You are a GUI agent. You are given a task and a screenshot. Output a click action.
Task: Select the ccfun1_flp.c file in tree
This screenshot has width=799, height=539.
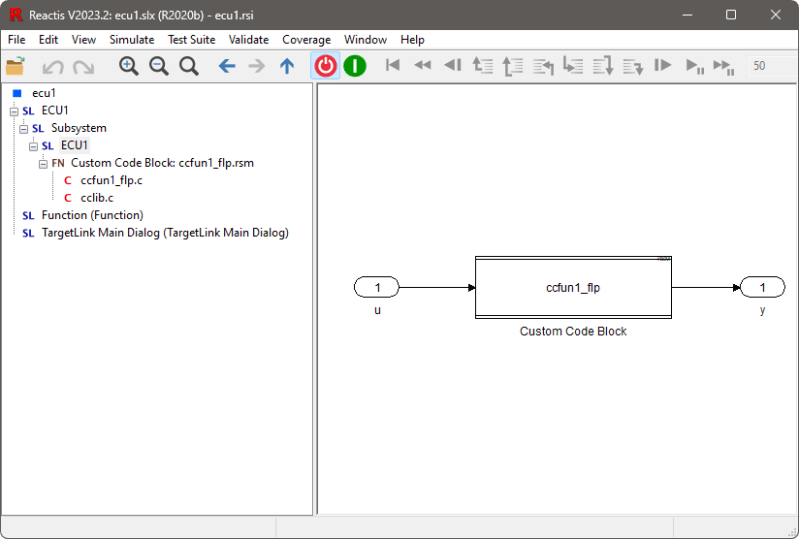pyautogui.click(x=112, y=180)
